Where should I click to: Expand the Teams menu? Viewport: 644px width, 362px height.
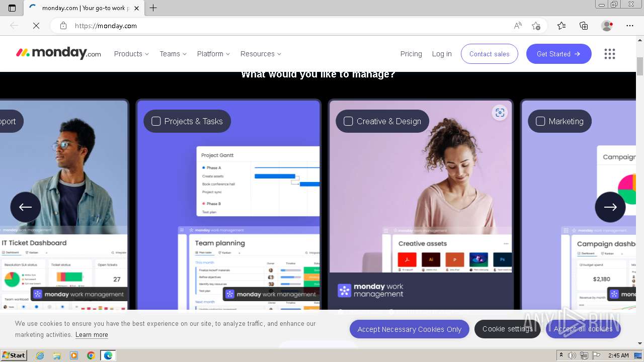point(173,54)
